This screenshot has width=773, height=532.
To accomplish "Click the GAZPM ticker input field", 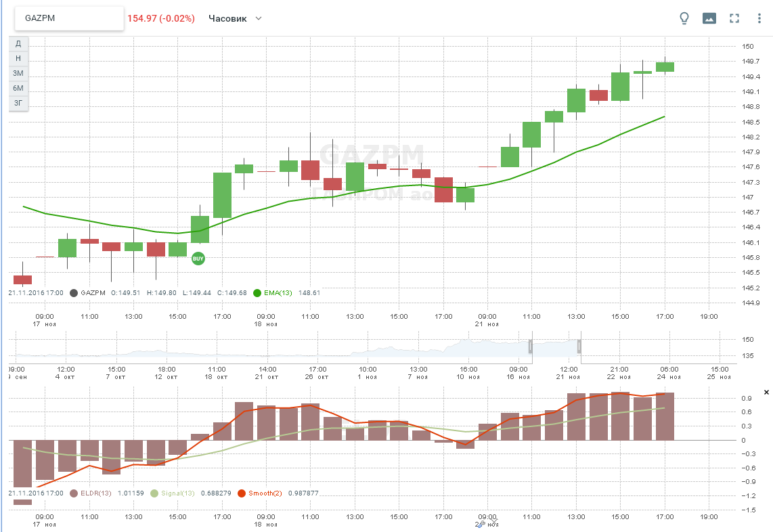I will (69, 18).
